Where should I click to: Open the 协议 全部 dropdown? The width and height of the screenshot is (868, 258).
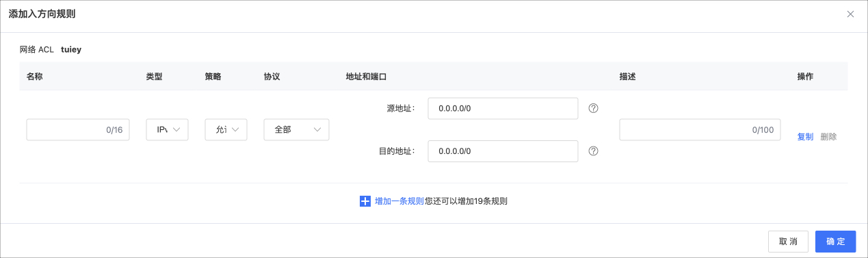pyautogui.click(x=296, y=129)
